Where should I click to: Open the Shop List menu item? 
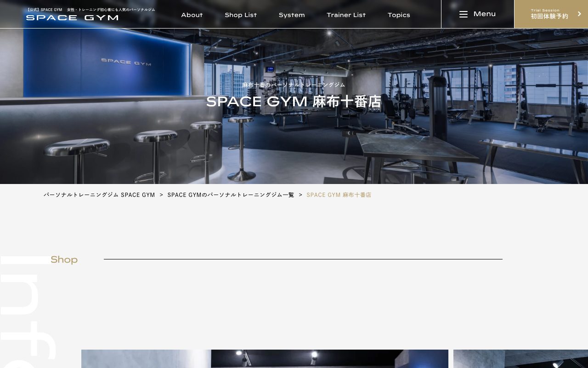[x=241, y=15]
